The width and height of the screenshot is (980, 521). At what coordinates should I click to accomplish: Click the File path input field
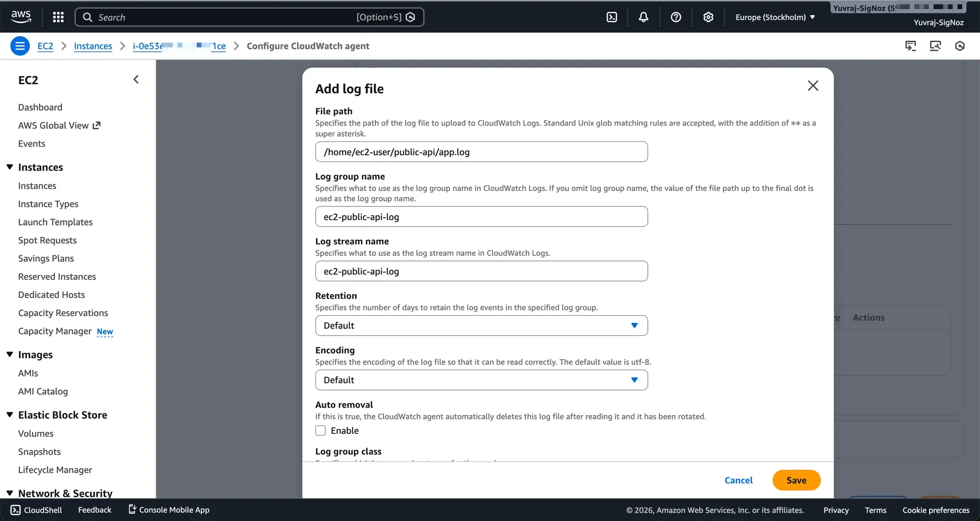[x=481, y=152]
